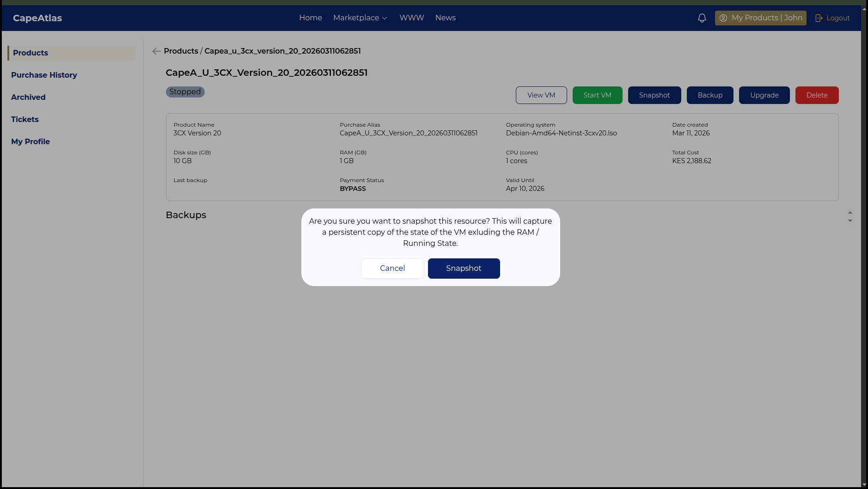Click the CPU value 1 cores
The width and height of the screenshot is (868, 489).
point(516,161)
